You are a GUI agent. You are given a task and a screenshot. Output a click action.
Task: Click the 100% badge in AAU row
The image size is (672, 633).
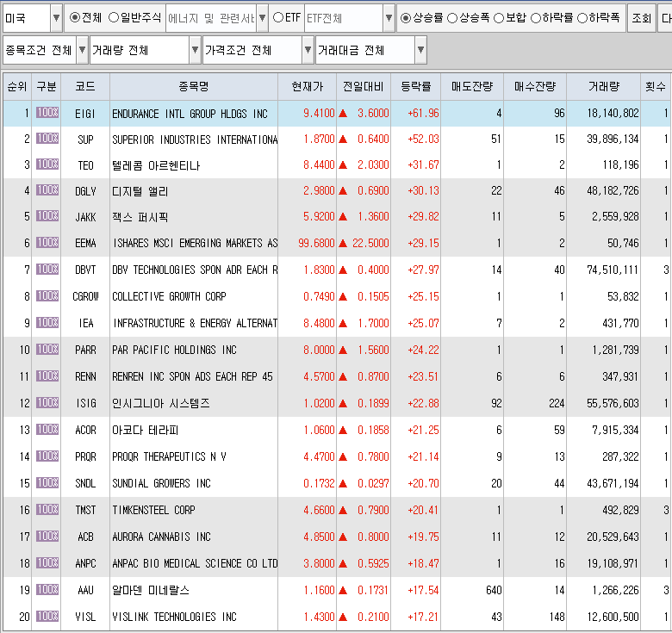tap(47, 589)
